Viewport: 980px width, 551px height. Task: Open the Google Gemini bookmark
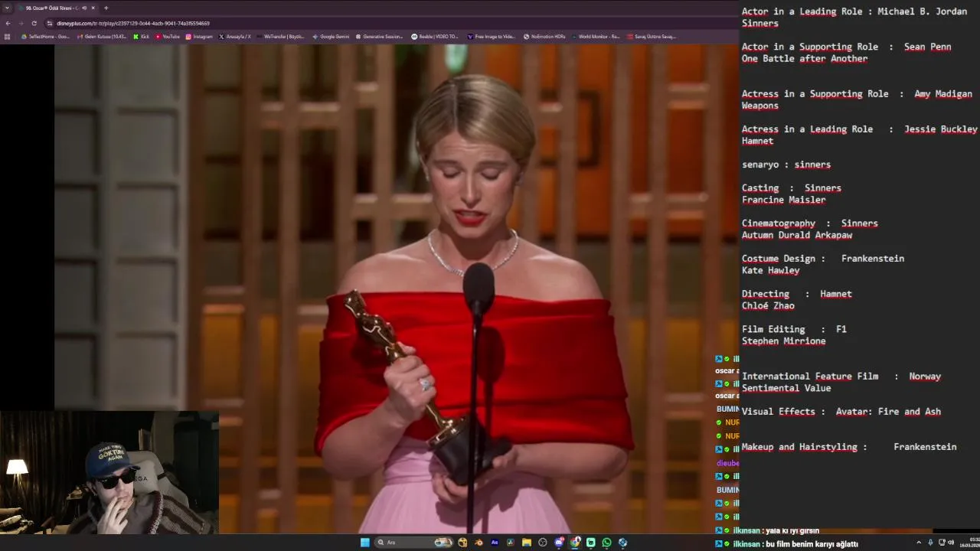(x=331, y=36)
